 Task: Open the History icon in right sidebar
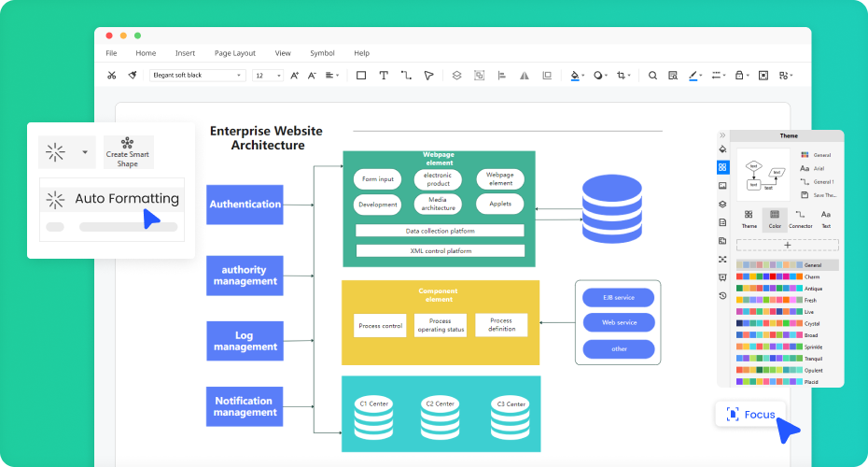[x=722, y=295]
